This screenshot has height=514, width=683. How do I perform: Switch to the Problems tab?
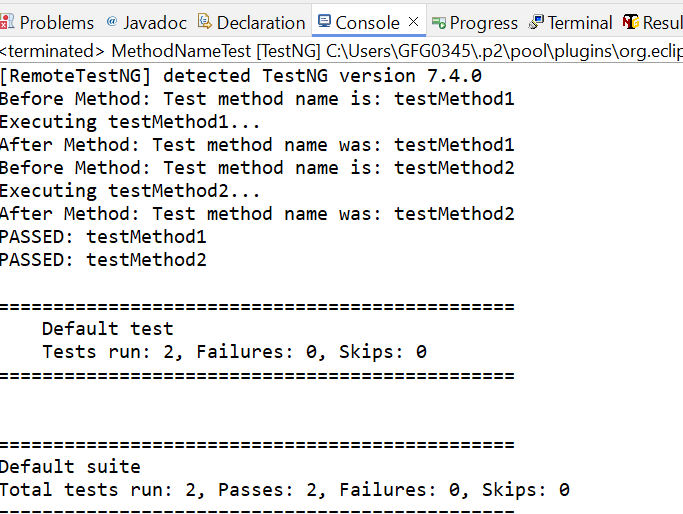[57, 23]
